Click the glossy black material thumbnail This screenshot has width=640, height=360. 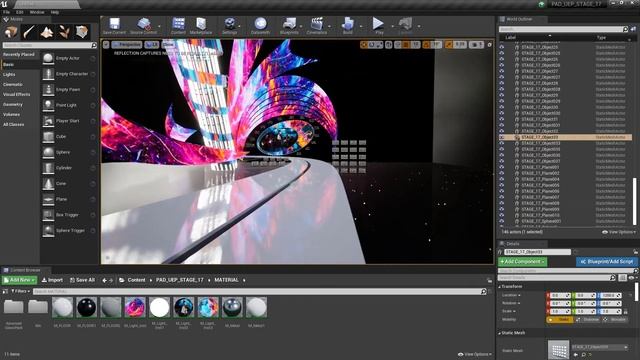click(x=87, y=307)
